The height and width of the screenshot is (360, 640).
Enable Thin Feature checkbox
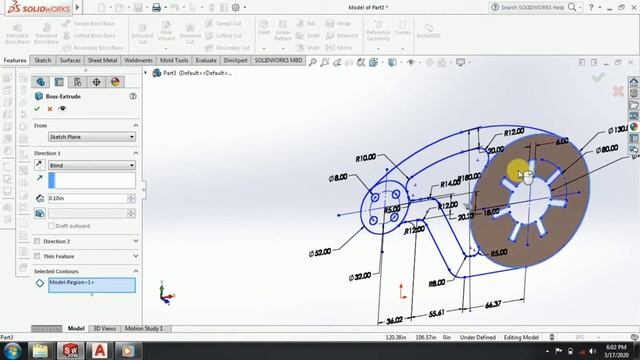point(37,256)
